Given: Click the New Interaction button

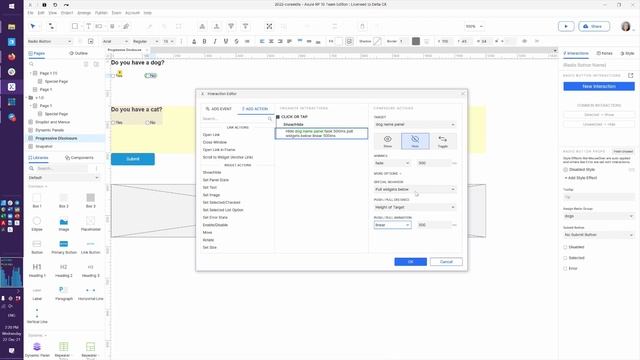Looking at the screenshot, I should coord(599,87).
